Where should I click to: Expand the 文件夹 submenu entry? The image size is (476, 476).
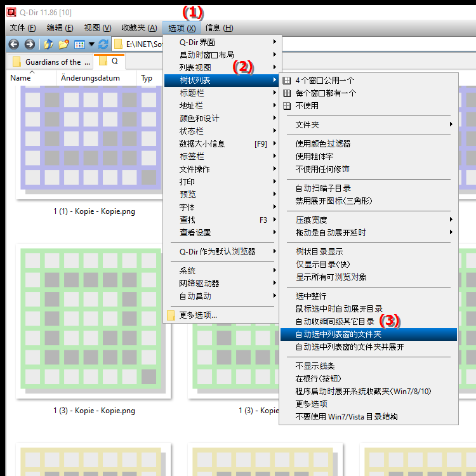click(368, 125)
